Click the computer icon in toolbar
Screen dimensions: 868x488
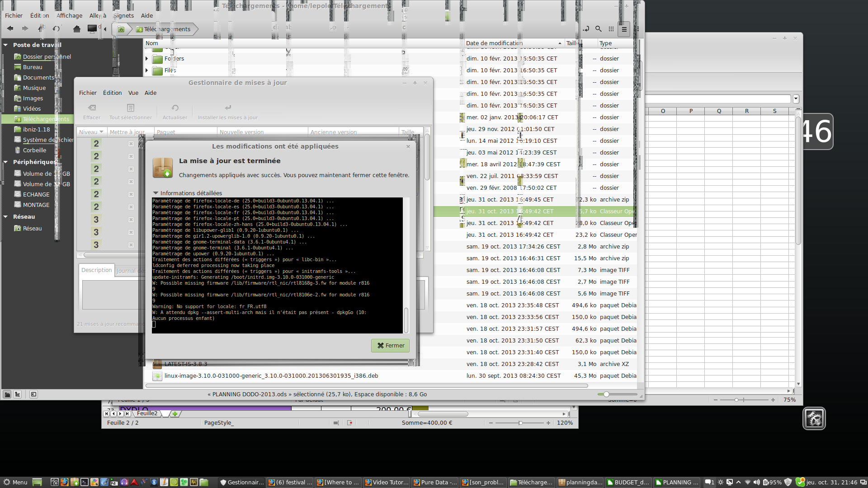[92, 29]
